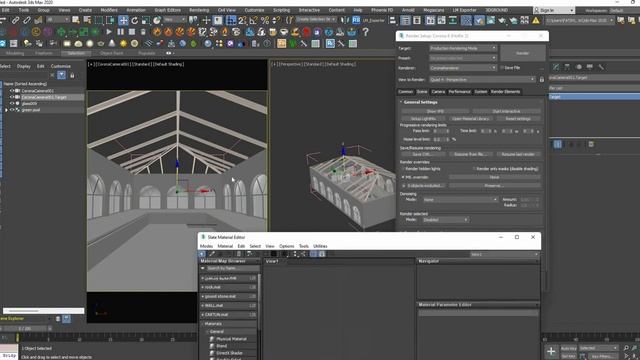Click the Search by Name field in material browser
640x360 pixels.
233,268
